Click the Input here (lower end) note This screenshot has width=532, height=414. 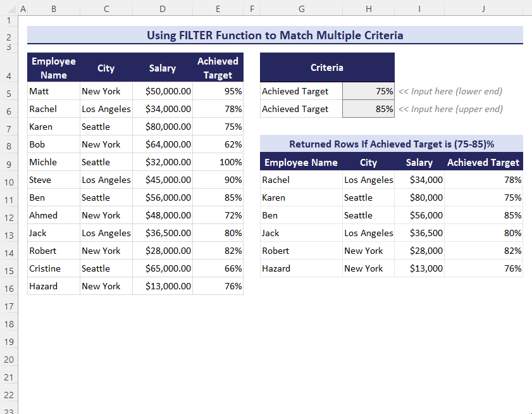[450, 91]
